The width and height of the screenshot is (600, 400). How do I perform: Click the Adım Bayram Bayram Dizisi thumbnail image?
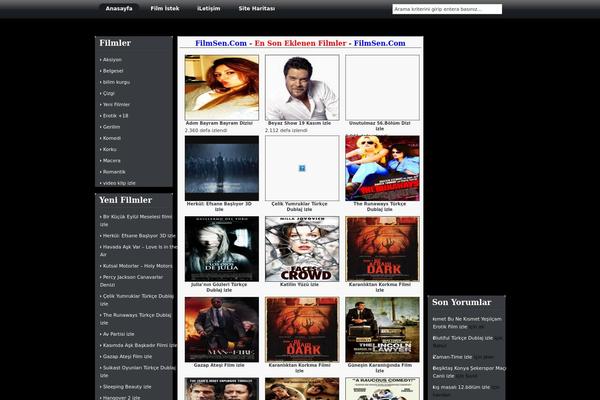click(222, 87)
